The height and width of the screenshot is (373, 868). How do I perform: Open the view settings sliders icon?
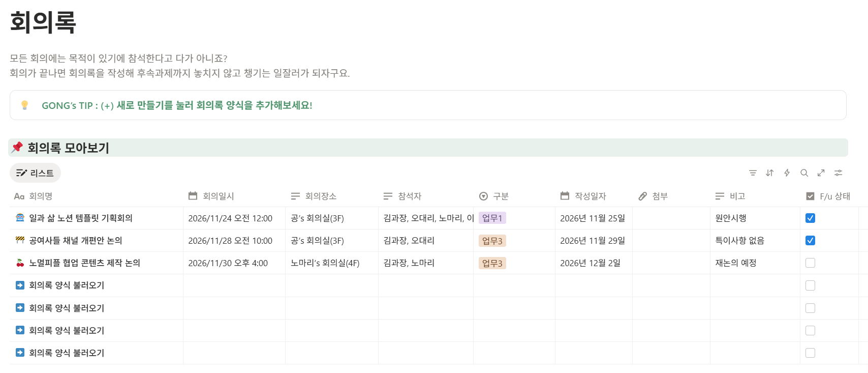pyautogui.click(x=839, y=173)
